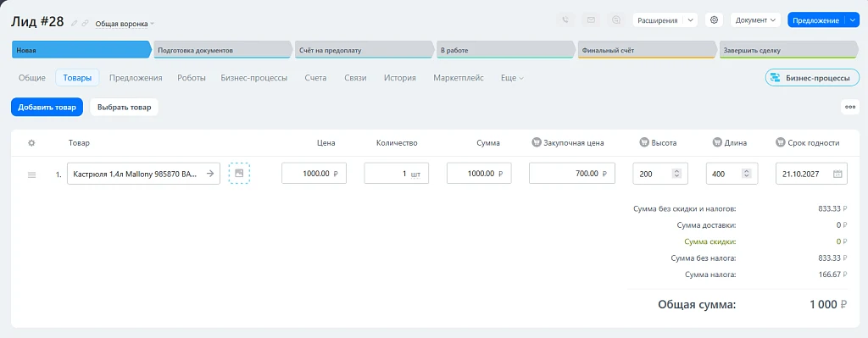
Task: Open the Счета tab
Action: coord(315,78)
